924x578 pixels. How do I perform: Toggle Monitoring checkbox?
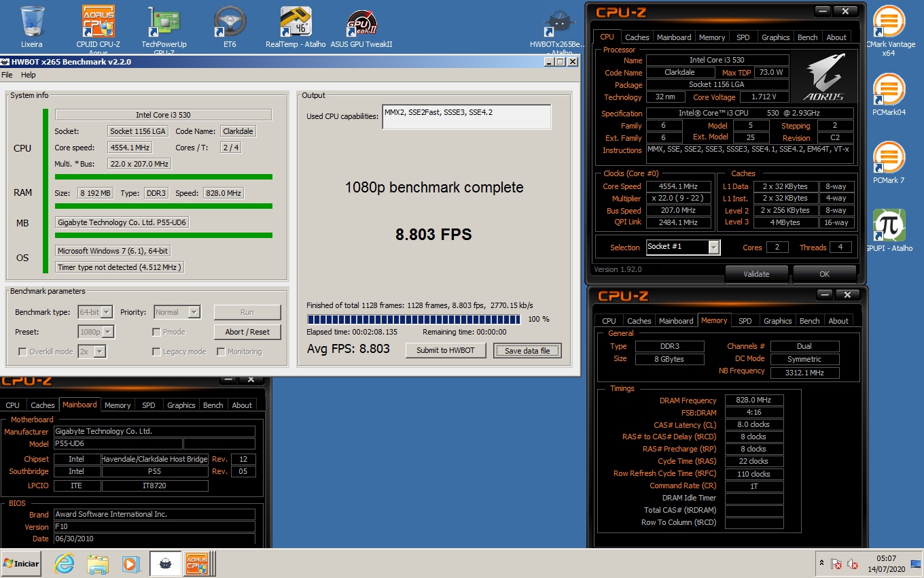(x=221, y=352)
